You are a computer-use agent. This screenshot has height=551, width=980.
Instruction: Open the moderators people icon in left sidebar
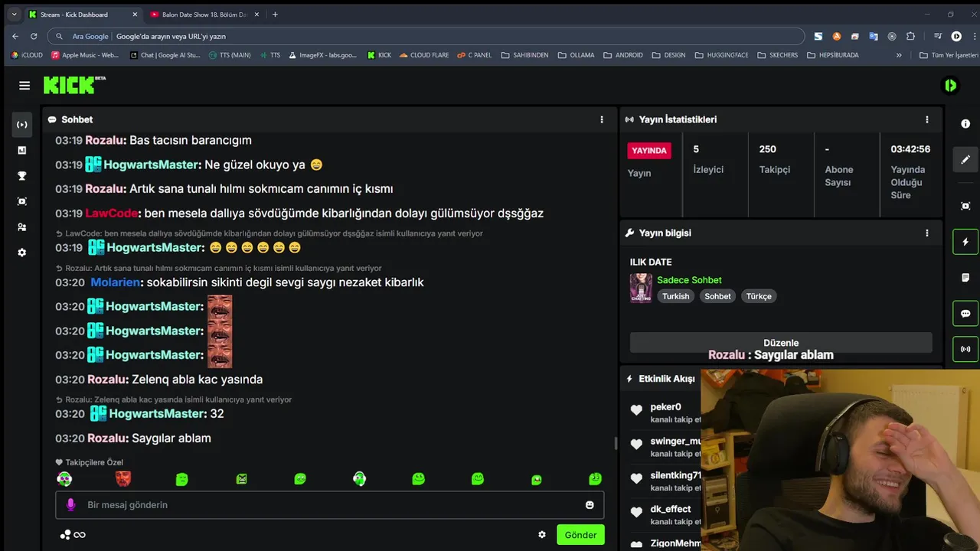[x=21, y=227]
